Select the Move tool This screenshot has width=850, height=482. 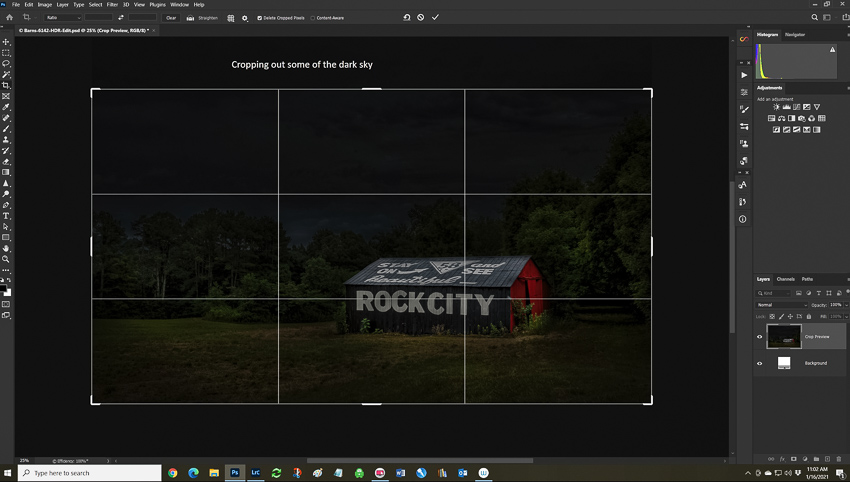[6, 42]
